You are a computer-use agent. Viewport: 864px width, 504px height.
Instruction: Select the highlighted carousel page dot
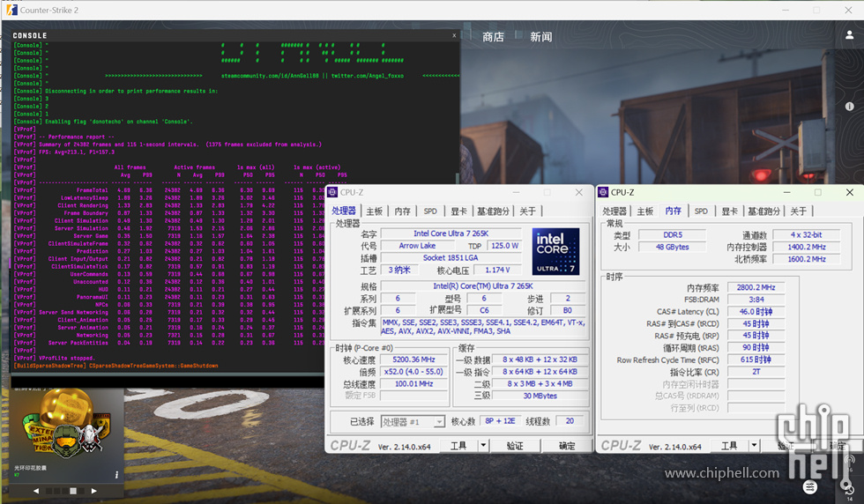coord(72,491)
